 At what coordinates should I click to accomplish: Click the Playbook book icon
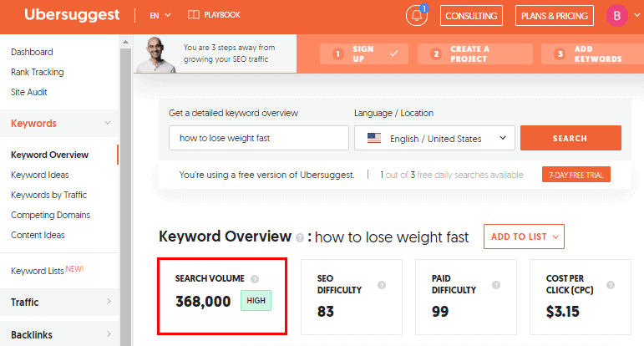194,15
